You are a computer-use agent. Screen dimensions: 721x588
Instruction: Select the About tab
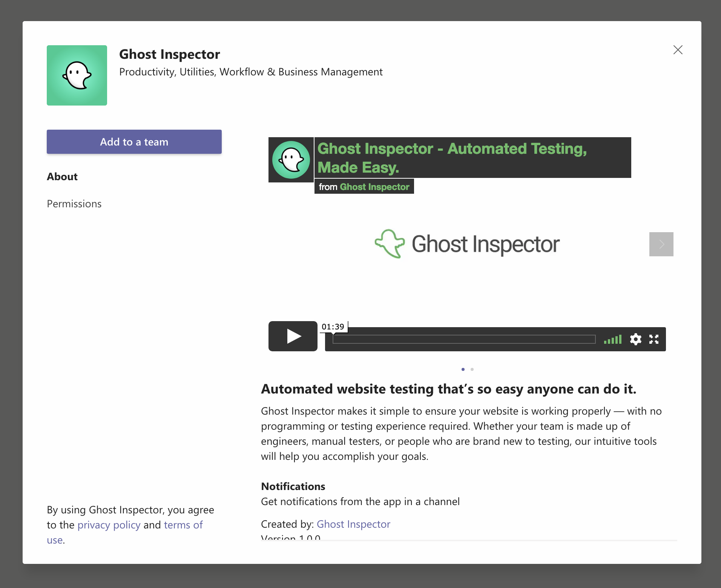pos(62,176)
